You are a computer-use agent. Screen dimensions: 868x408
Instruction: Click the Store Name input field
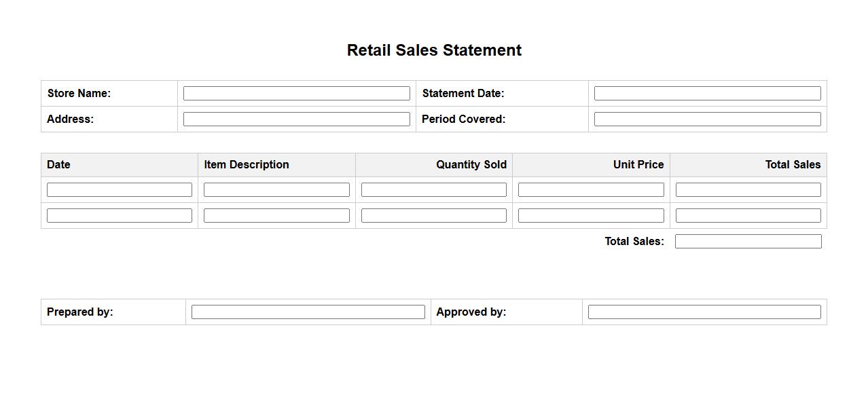coord(296,94)
